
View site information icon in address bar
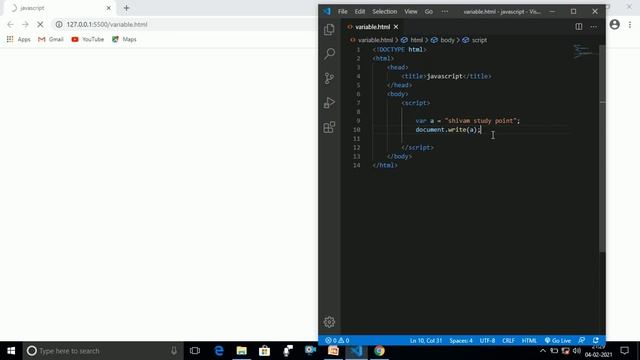click(x=59, y=24)
